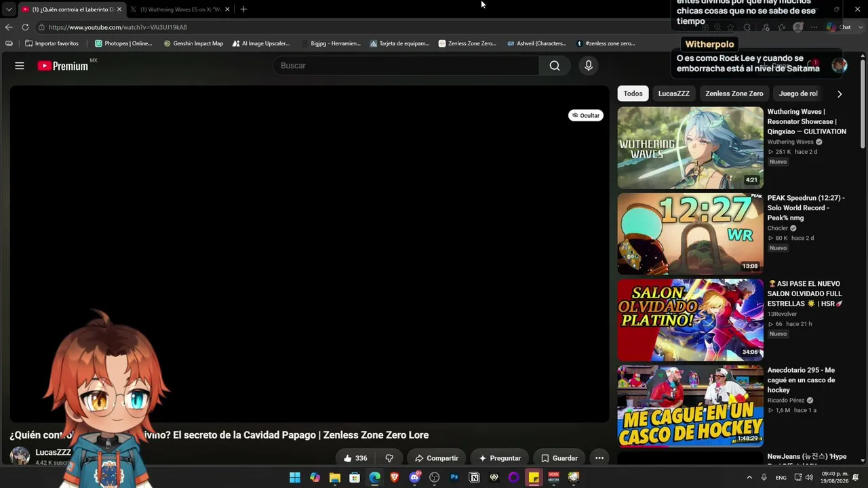
Task: Show hidden system tray icons chevron
Action: [x=749, y=477]
